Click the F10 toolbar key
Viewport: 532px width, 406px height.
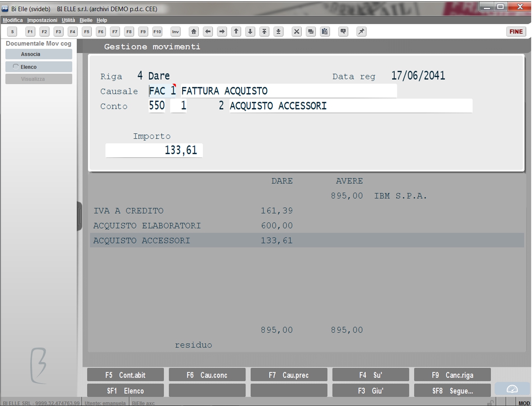point(157,32)
